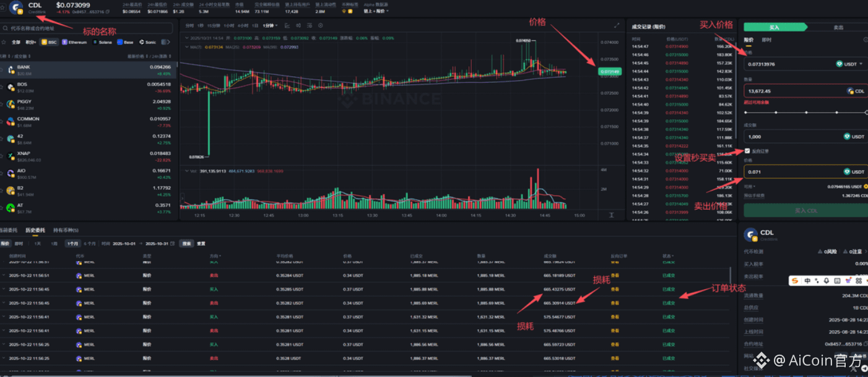This screenshot has width=868, height=377.
Task: Click the 重置 button in order history
Action: coord(201,244)
